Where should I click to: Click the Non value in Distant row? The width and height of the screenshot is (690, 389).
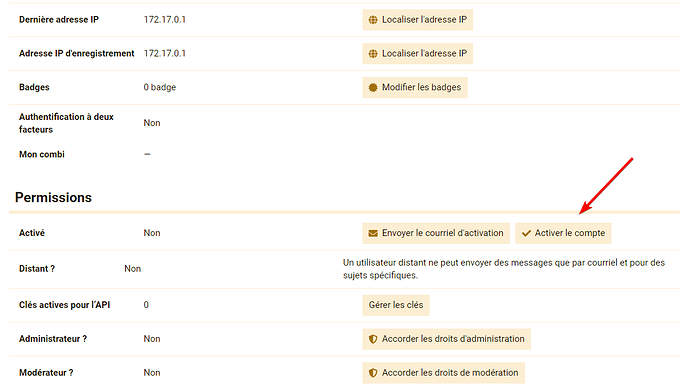(x=132, y=269)
